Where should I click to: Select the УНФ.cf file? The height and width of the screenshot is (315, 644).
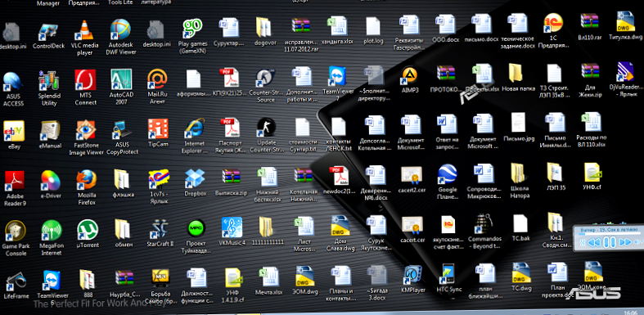592,178
